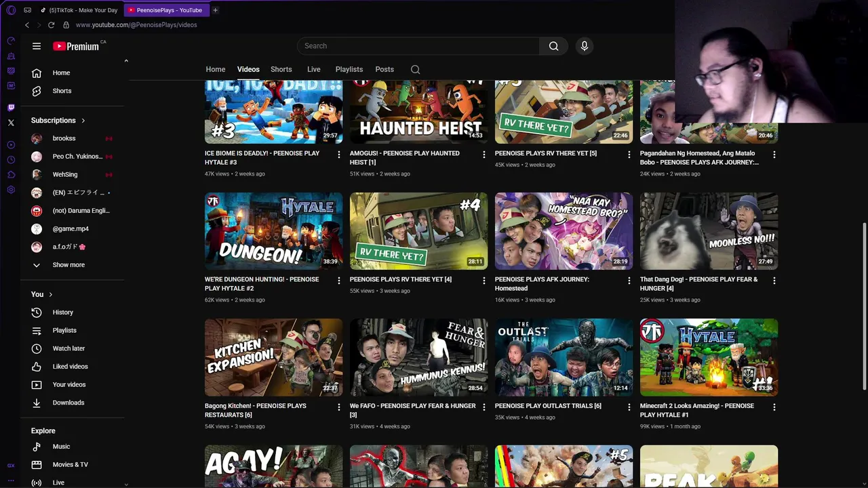Image resolution: width=868 pixels, height=488 pixels.
Task: Click the browser reload button
Action: tap(51, 25)
